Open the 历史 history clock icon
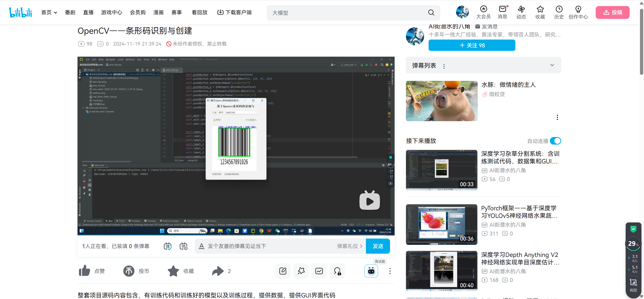This screenshot has width=644, height=299. [559, 9]
